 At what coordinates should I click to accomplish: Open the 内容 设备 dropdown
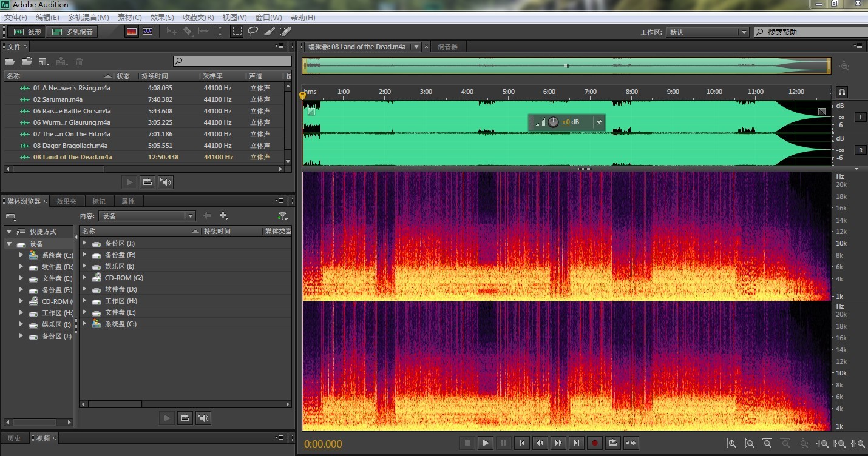tap(147, 216)
